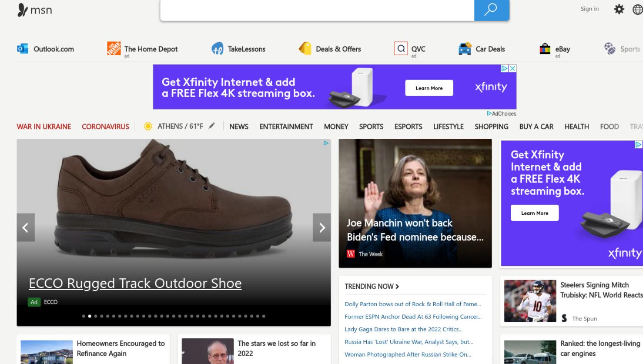Image resolution: width=643 pixels, height=364 pixels.
Task: Click the QVC logo icon
Action: click(401, 48)
